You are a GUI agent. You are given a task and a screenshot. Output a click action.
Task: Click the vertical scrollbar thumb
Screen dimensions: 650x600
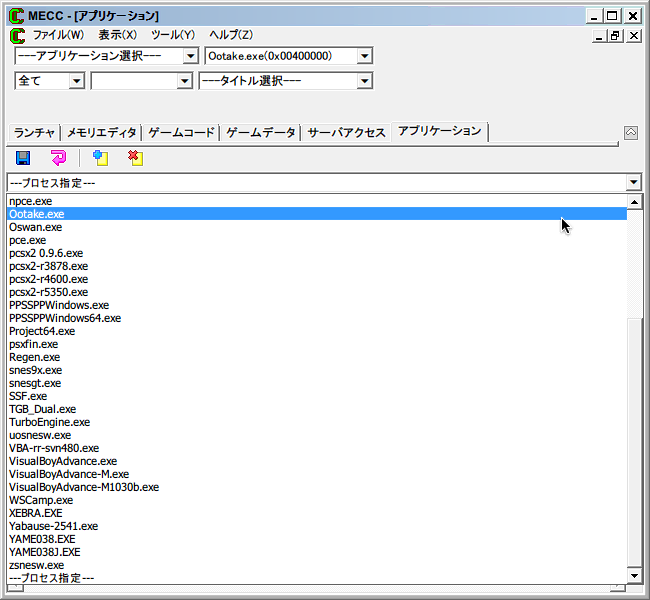(634, 442)
